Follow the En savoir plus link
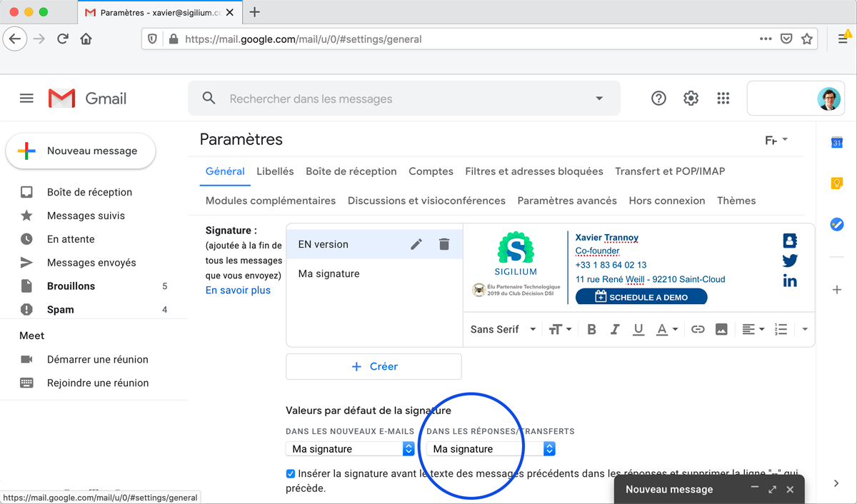The height and width of the screenshot is (504, 857). tap(238, 290)
